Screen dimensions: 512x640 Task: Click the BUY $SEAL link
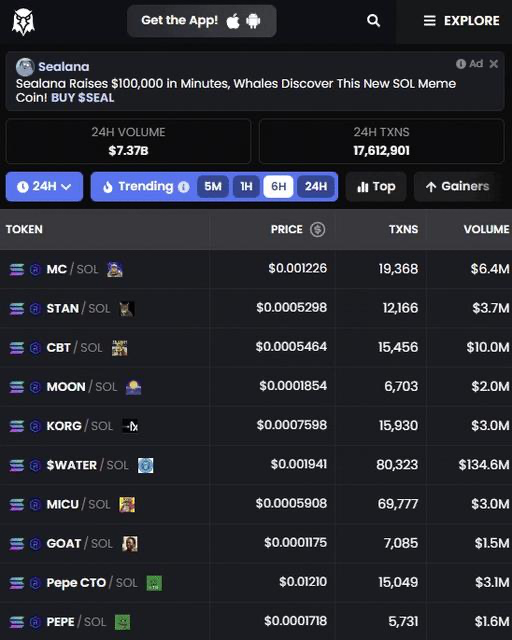pos(82,98)
